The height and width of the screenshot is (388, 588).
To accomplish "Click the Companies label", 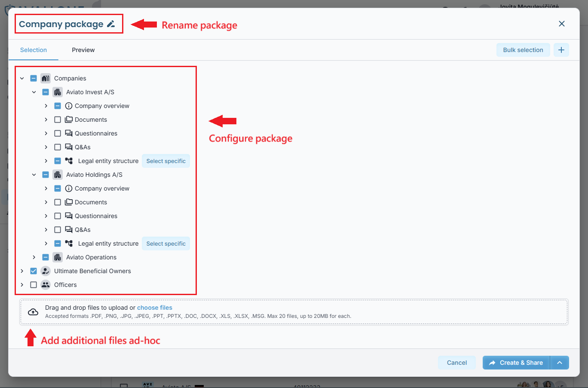I will (70, 78).
